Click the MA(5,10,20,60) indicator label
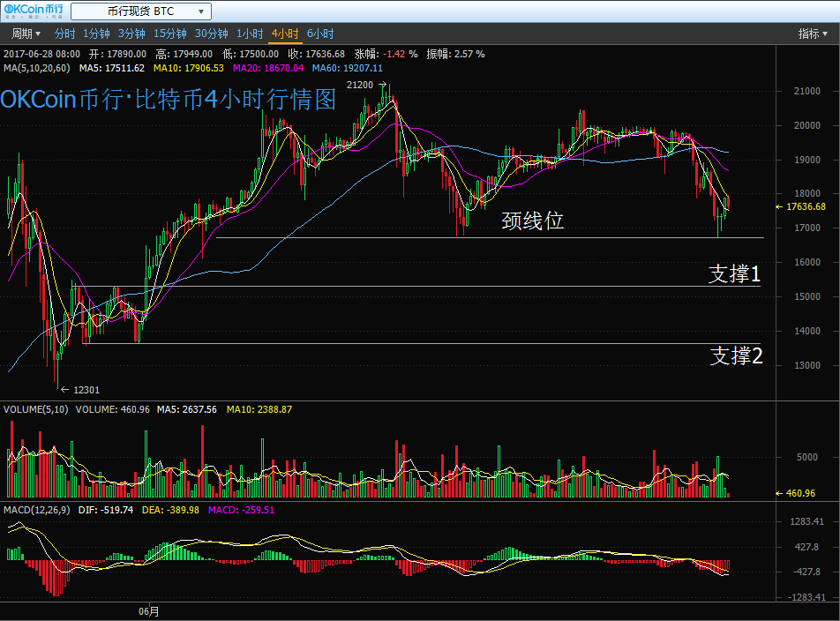 (38, 68)
